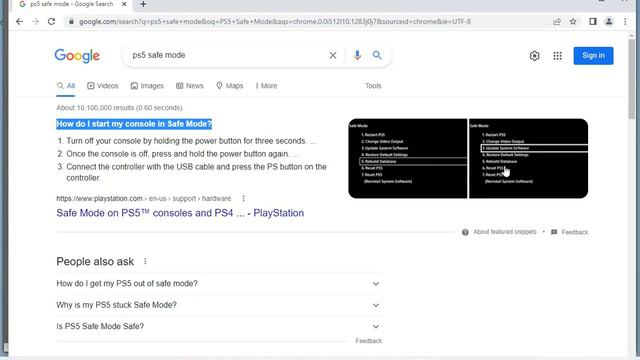Switch to the Videos tab
Viewport: 640px width, 360px height.
coord(102,86)
